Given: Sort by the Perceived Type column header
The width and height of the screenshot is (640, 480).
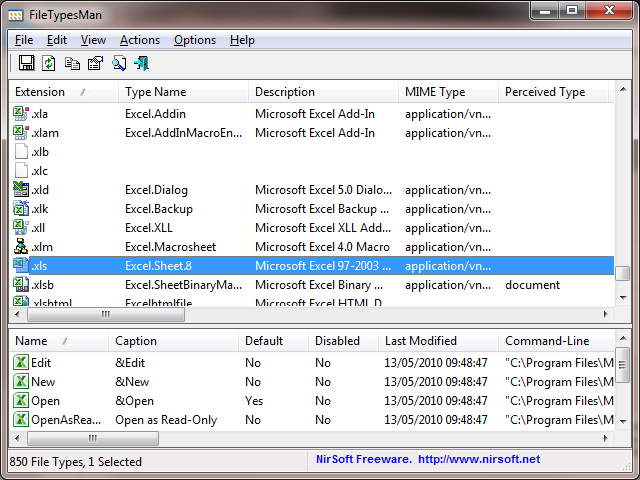Looking at the screenshot, I should click(x=553, y=92).
